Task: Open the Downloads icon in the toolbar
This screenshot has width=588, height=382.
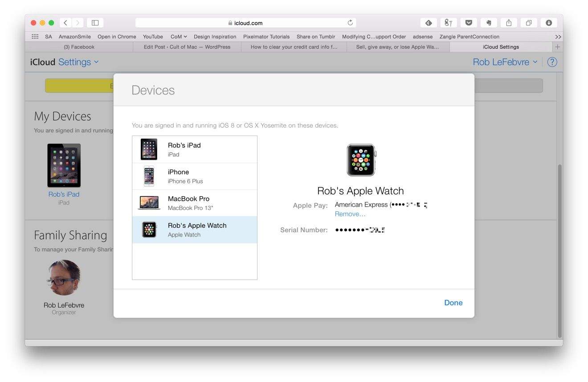Action: pyautogui.click(x=549, y=22)
